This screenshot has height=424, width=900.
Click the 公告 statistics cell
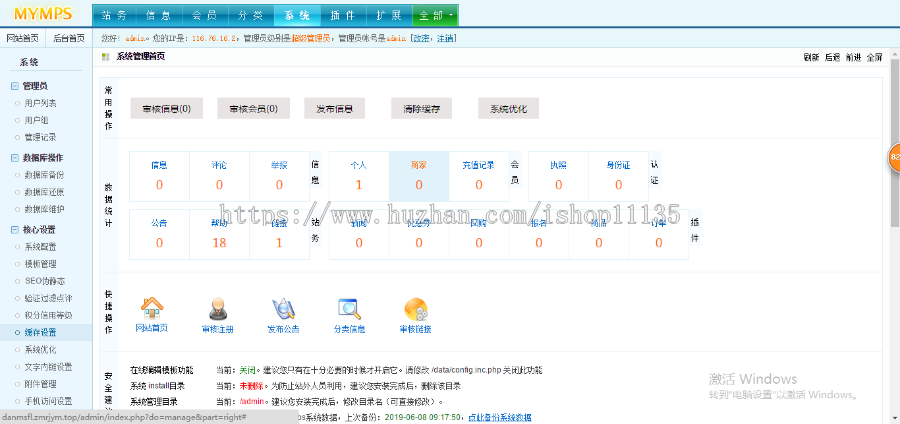[x=159, y=234]
